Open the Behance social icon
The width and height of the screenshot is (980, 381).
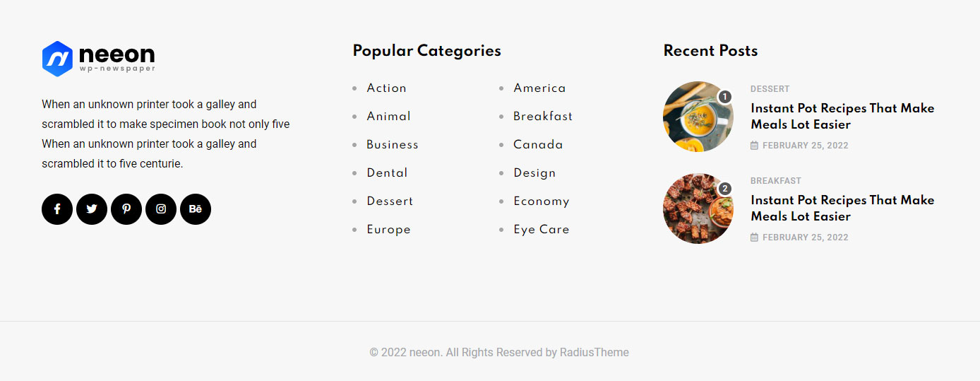[196, 209]
